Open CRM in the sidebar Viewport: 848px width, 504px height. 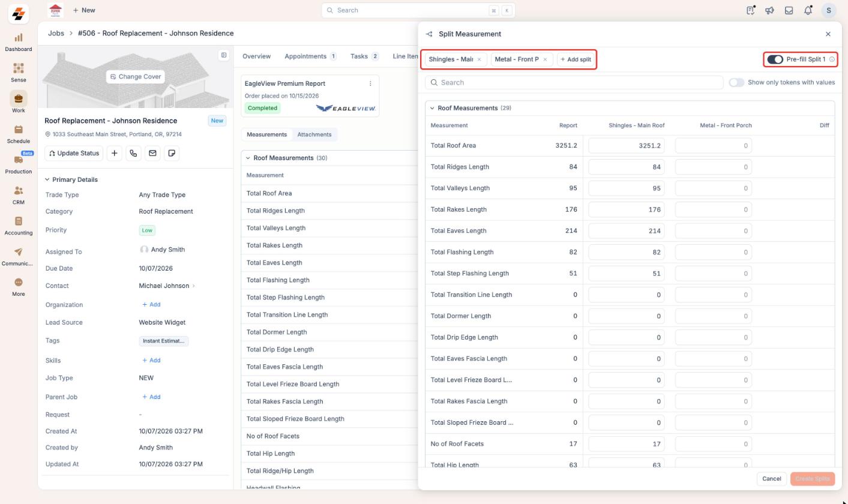tap(18, 195)
